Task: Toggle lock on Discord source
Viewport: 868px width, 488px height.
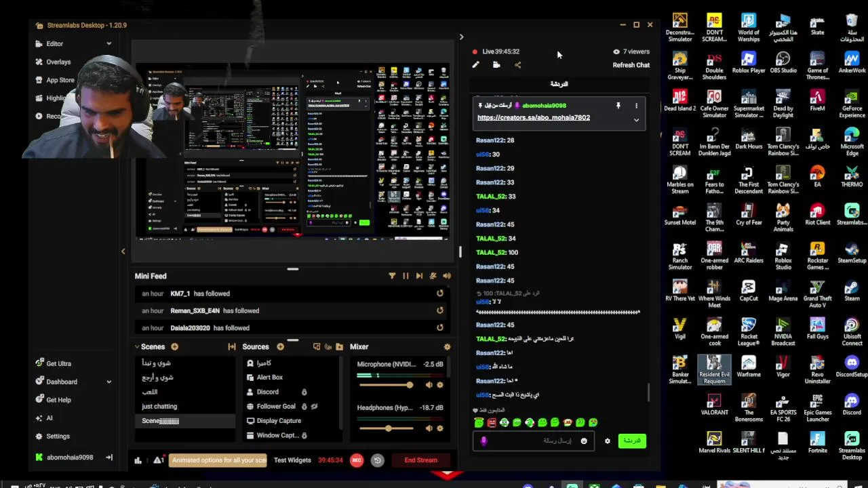Action: pyautogui.click(x=304, y=392)
